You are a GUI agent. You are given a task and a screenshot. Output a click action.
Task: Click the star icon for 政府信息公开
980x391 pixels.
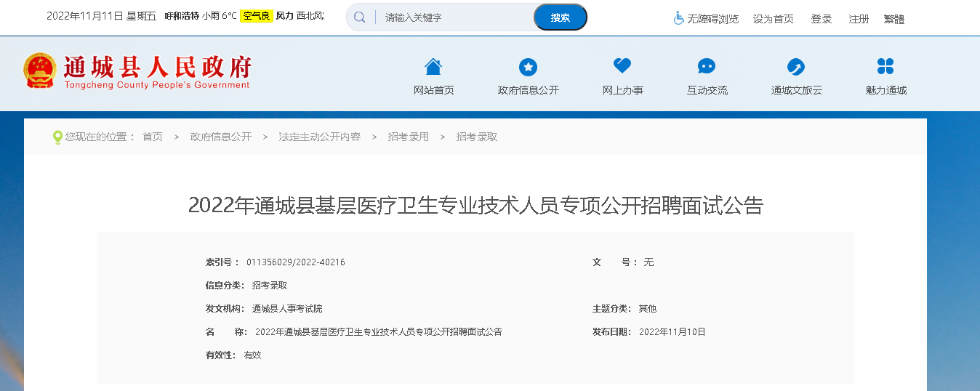tap(528, 67)
